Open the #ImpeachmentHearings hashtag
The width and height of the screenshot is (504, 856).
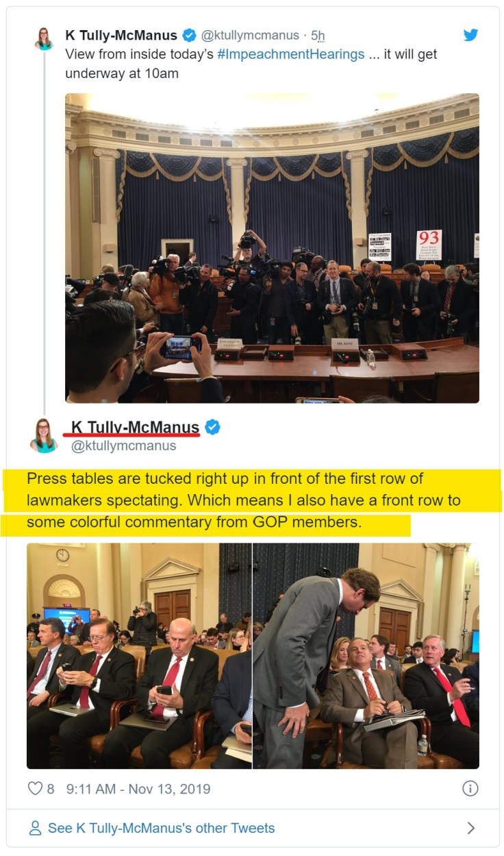tap(291, 54)
